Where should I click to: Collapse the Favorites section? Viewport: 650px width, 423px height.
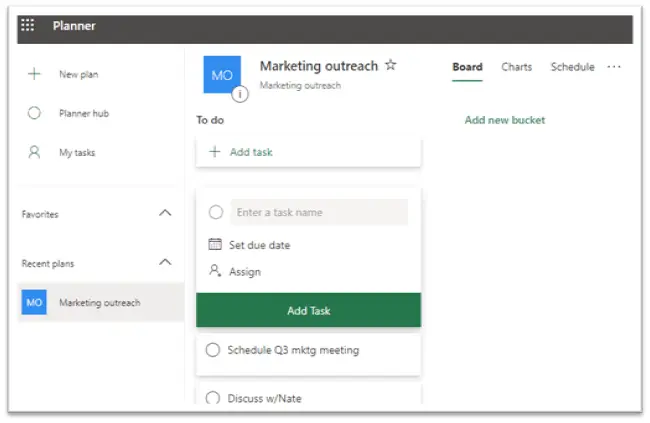coord(165,213)
